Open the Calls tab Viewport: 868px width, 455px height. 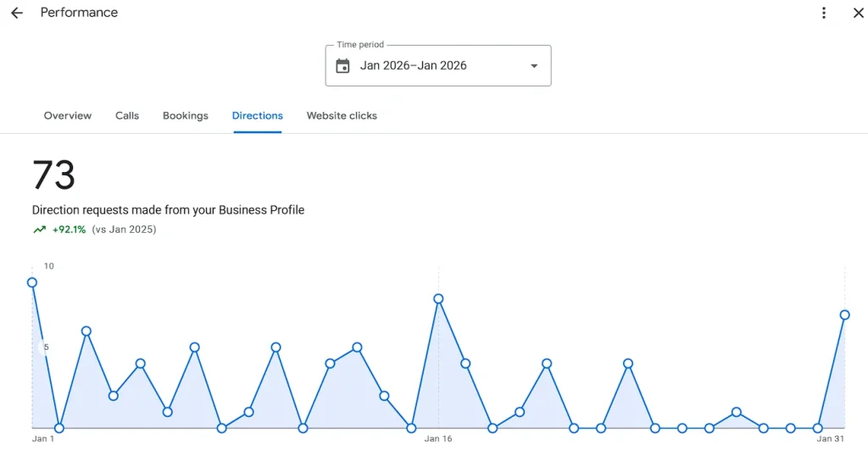coord(127,116)
